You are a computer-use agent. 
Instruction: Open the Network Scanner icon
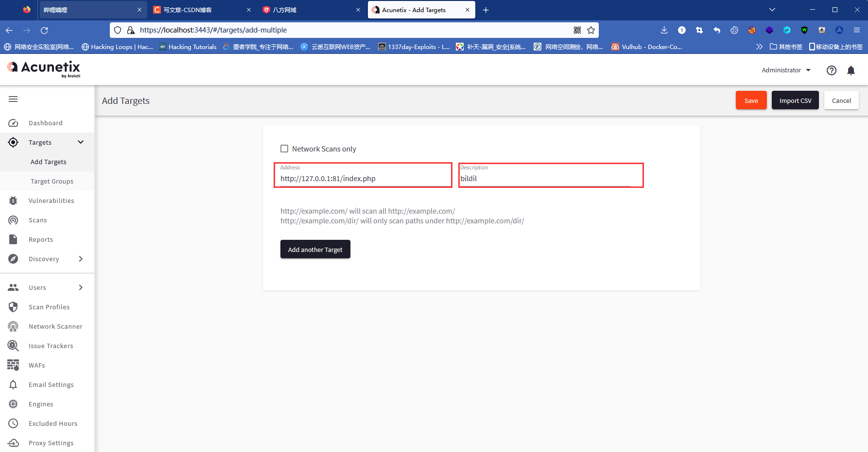click(13, 326)
